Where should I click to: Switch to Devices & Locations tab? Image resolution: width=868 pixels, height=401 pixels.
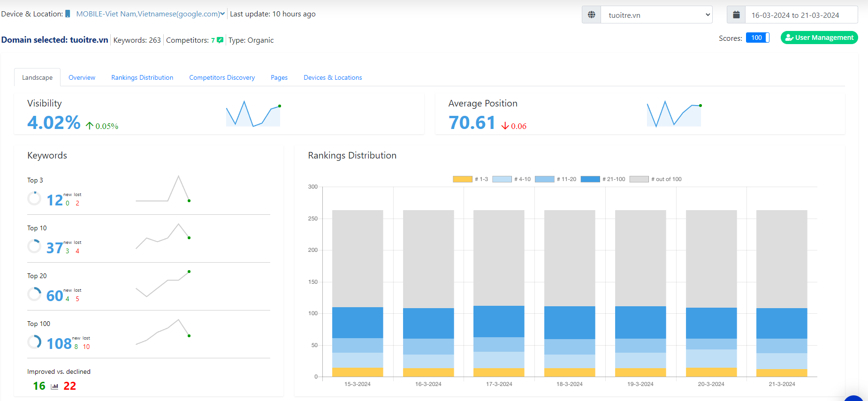pyautogui.click(x=333, y=77)
